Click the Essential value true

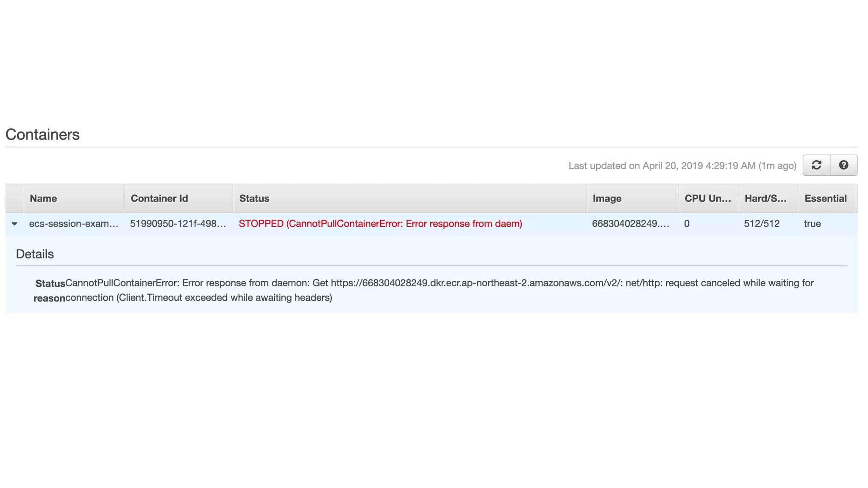(812, 224)
